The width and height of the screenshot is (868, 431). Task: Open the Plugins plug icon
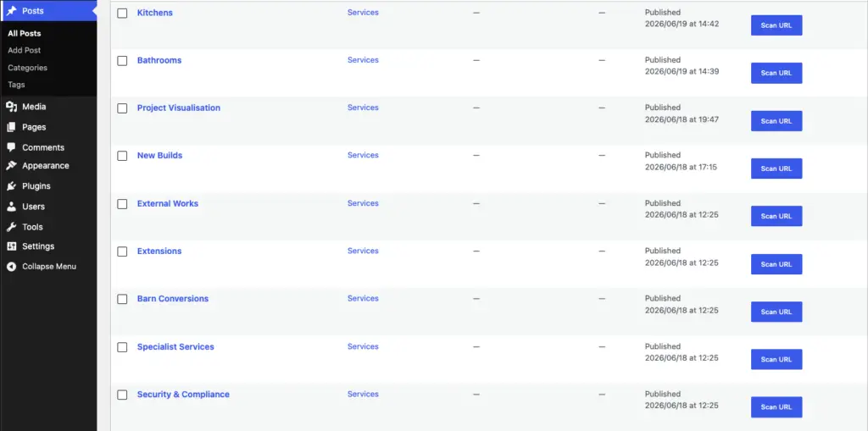tap(12, 186)
